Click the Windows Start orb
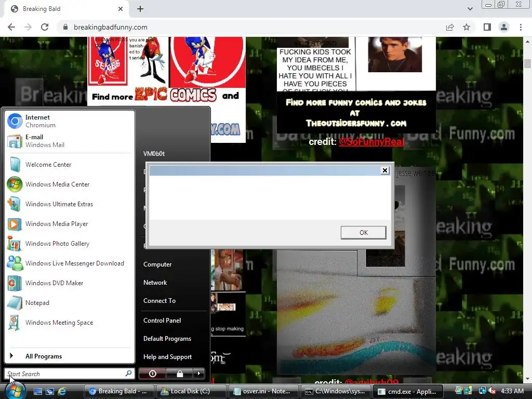The image size is (532, 399). pyautogui.click(x=15, y=391)
